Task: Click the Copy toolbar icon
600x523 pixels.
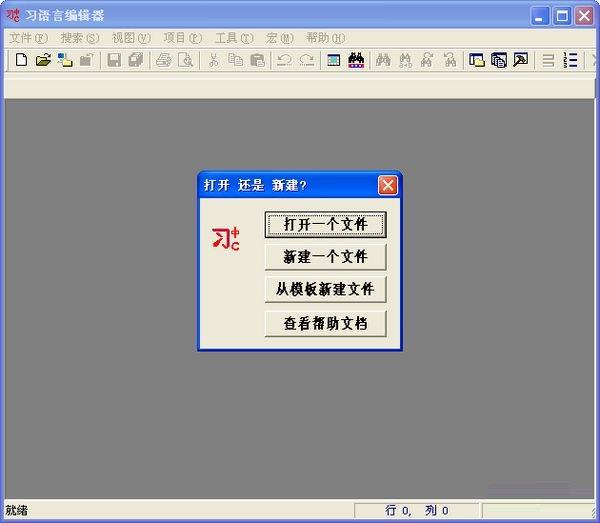Action: pos(235,60)
